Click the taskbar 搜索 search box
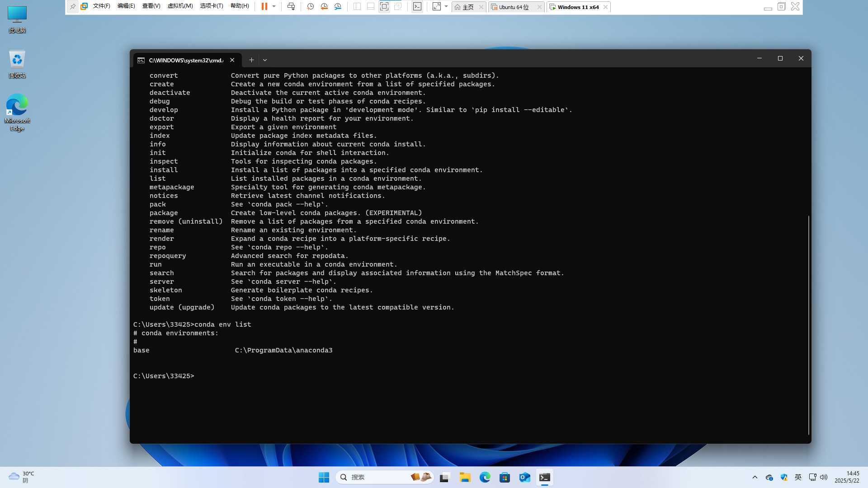This screenshot has width=868, height=488. point(385,477)
